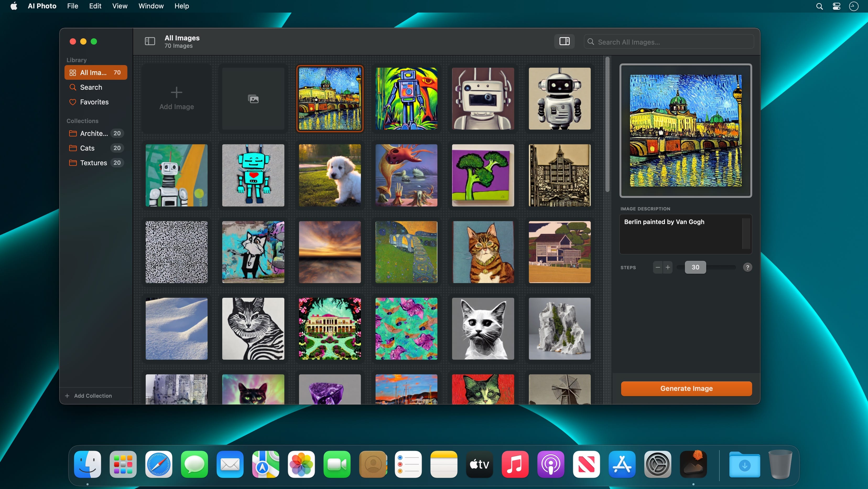
Task: Toggle the right inspector panel
Action: [x=565, y=41]
